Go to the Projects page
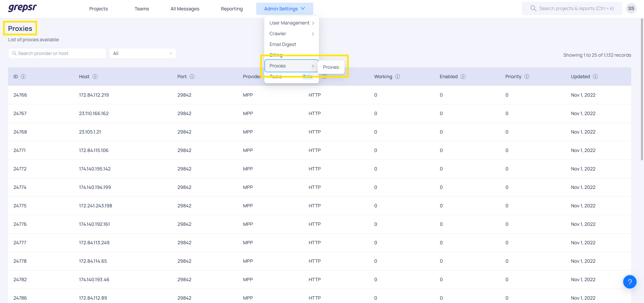644x303 pixels. 98,9
